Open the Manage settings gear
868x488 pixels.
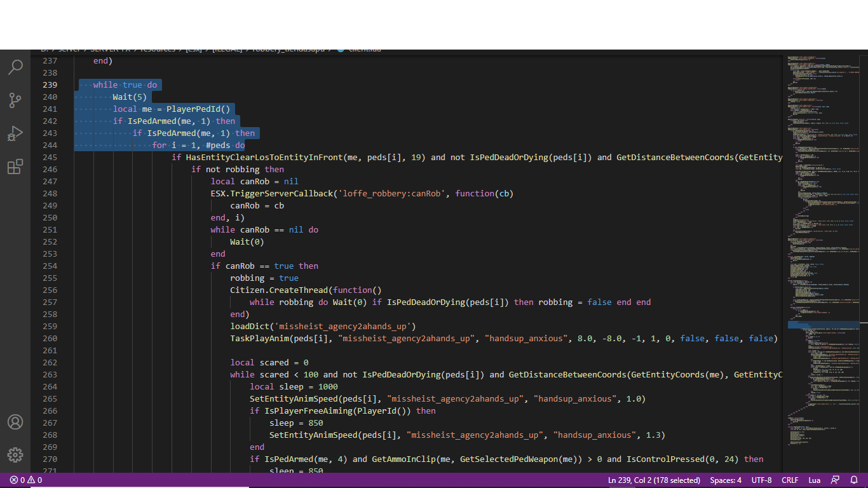(15, 454)
